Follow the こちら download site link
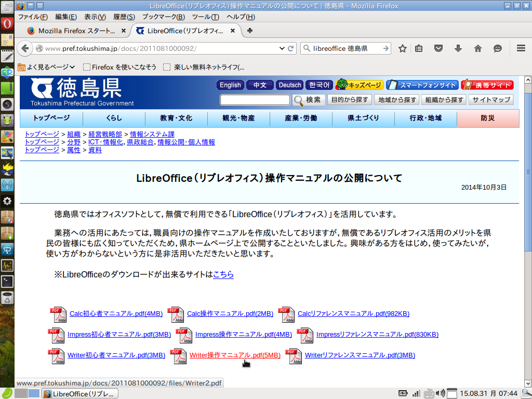Viewport: 532px width, 399px height. 223,274
